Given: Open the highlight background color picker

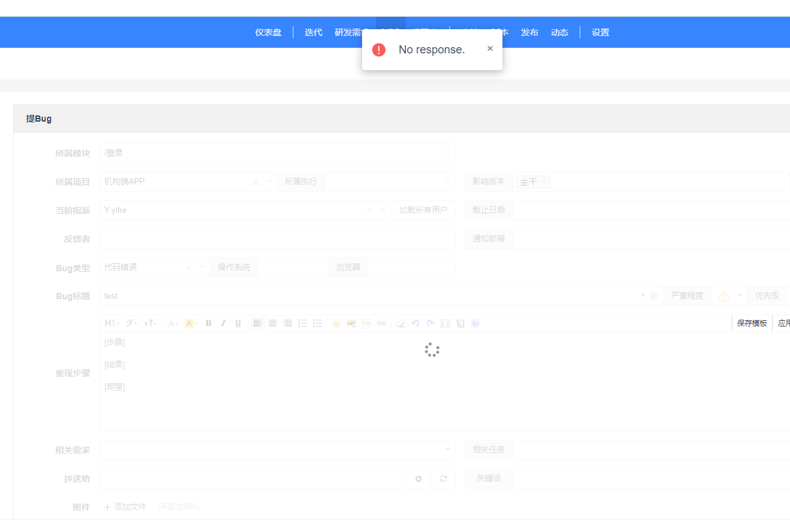Looking at the screenshot, I should 191,323.
